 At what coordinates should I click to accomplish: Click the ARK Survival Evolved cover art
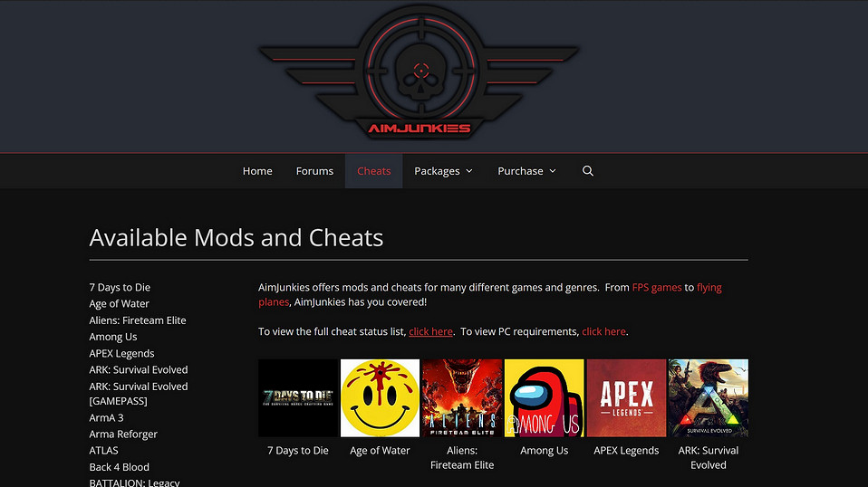708,398
